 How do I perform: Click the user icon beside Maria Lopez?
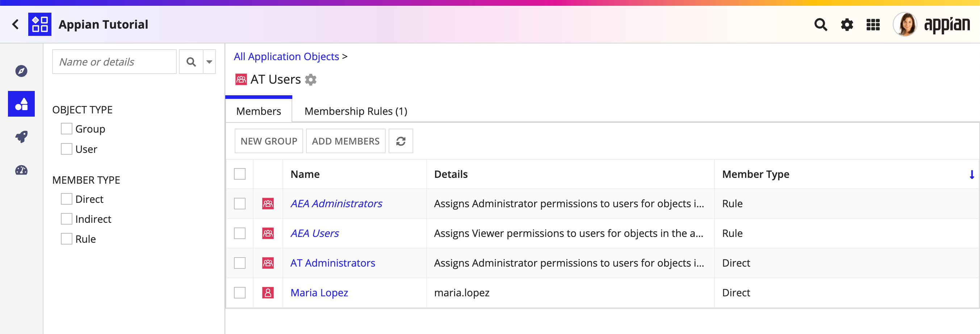tap(268, 293)
